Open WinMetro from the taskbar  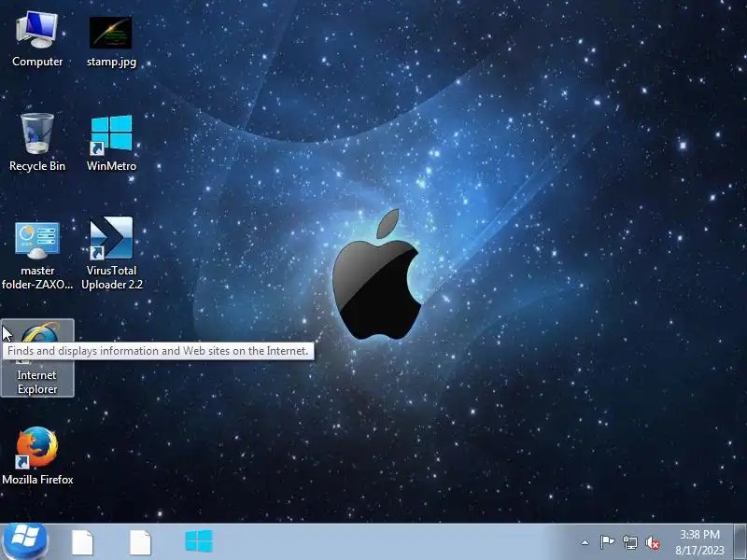coord(199,542)
